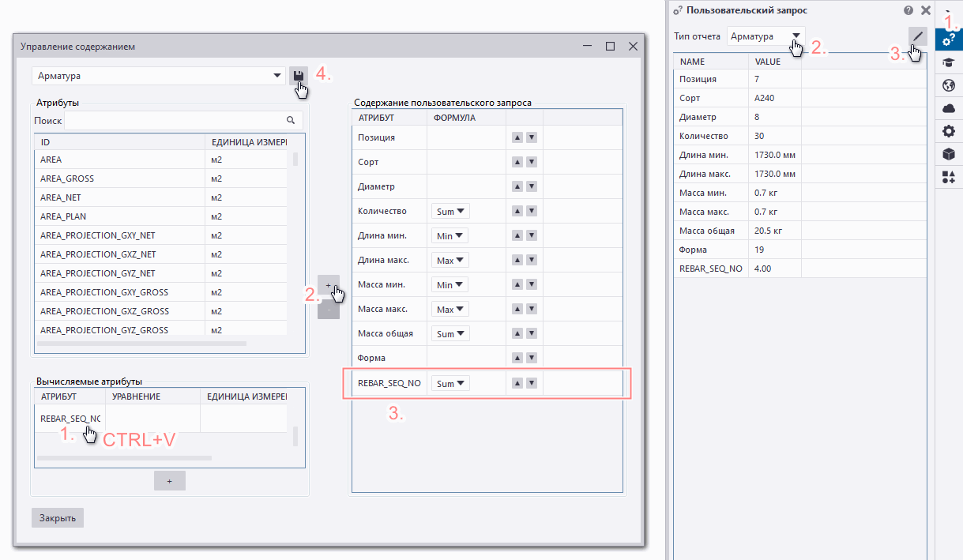The image size is (963, 560).
Task: Select the AREA_GROSS attribute row
Action: point(161,179)
